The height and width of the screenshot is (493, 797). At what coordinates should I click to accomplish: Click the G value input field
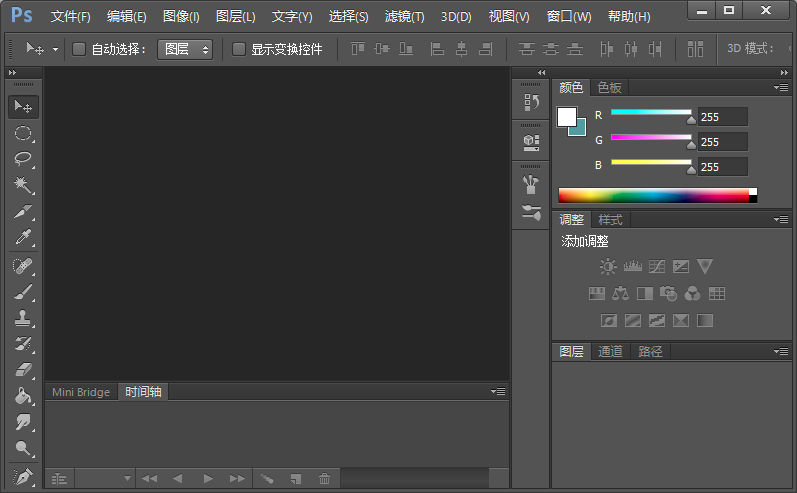point(722,142)
